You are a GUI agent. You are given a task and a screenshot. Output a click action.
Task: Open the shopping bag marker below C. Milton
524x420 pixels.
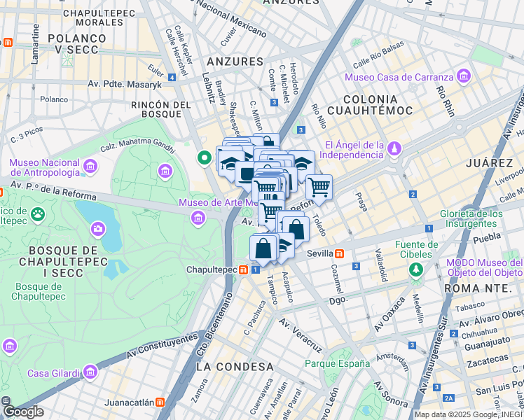pyautogui.click(x=268, y=140)
